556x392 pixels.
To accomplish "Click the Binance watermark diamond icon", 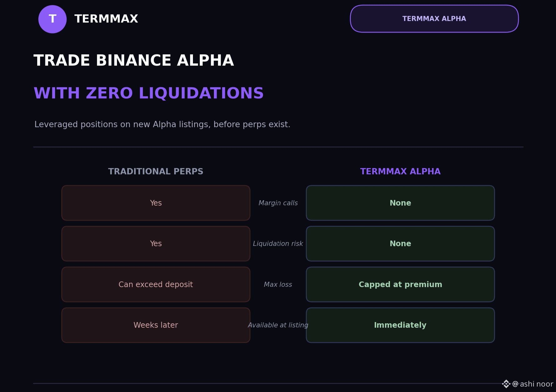I will tap(506, 384).
